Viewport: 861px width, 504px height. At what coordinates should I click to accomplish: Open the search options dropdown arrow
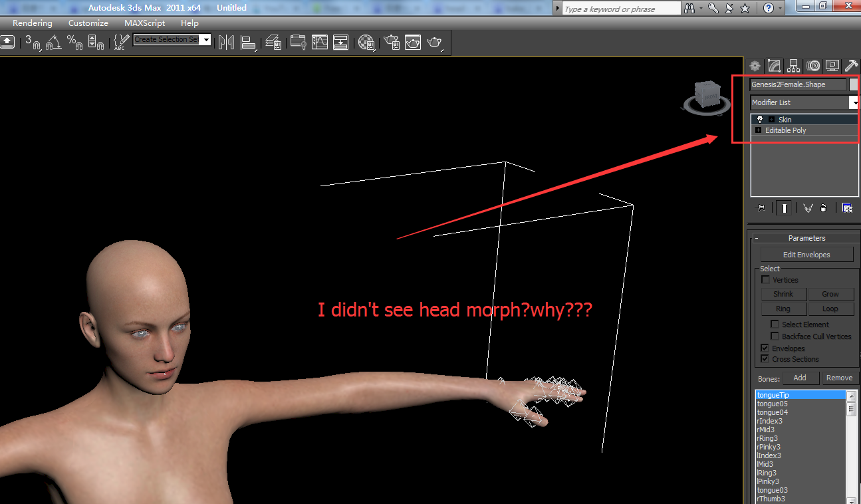[x=700, y=9]
